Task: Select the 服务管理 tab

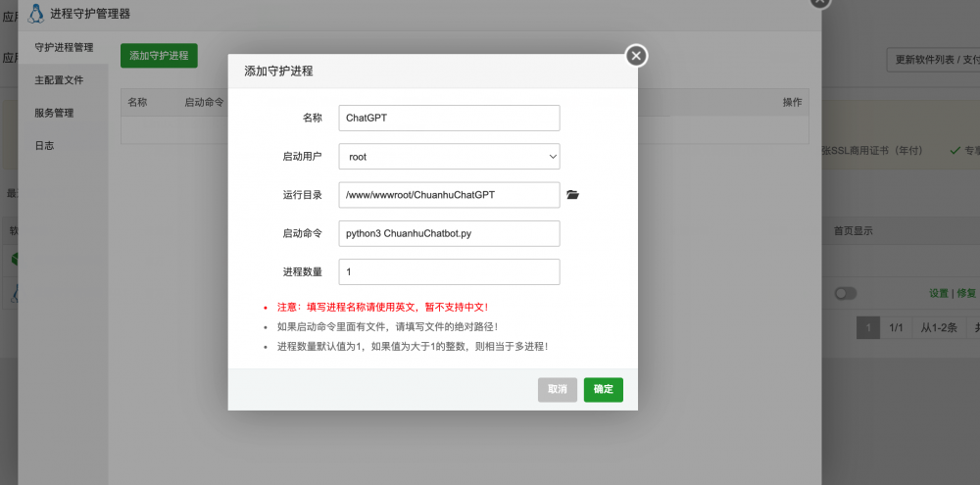Action: [54, 113]
